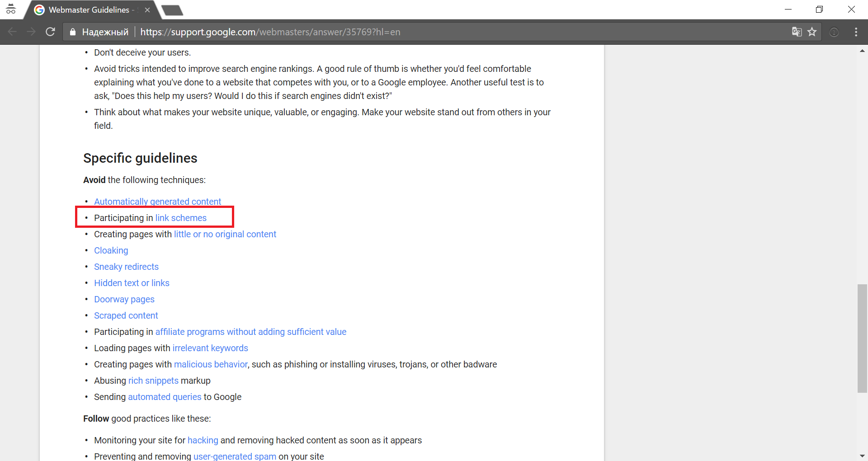Click the browser back arrow
This screenshot has height=461, width=868.
[x=12, y=32]
